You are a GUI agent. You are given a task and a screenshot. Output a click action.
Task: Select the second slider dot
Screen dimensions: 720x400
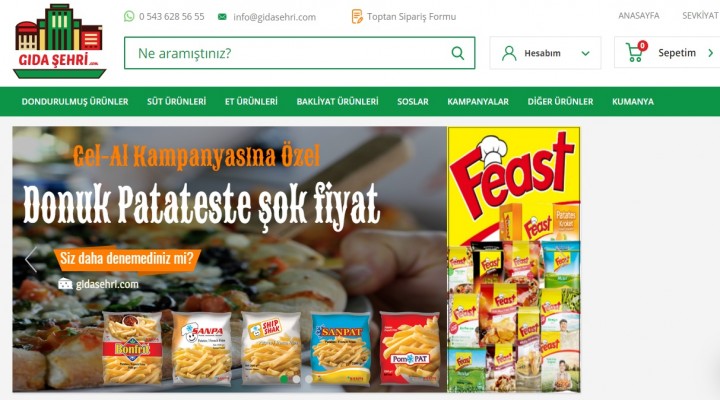(x=297, y=379)
